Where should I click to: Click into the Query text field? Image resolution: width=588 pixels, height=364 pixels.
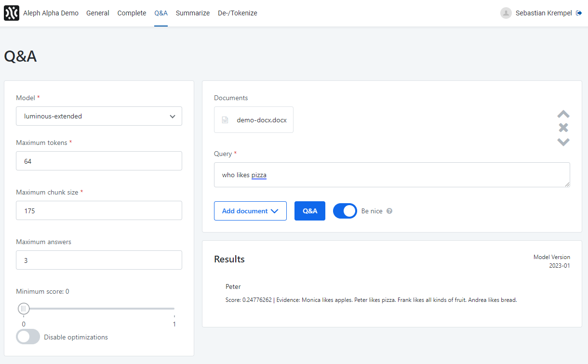(x=391, y=175)
